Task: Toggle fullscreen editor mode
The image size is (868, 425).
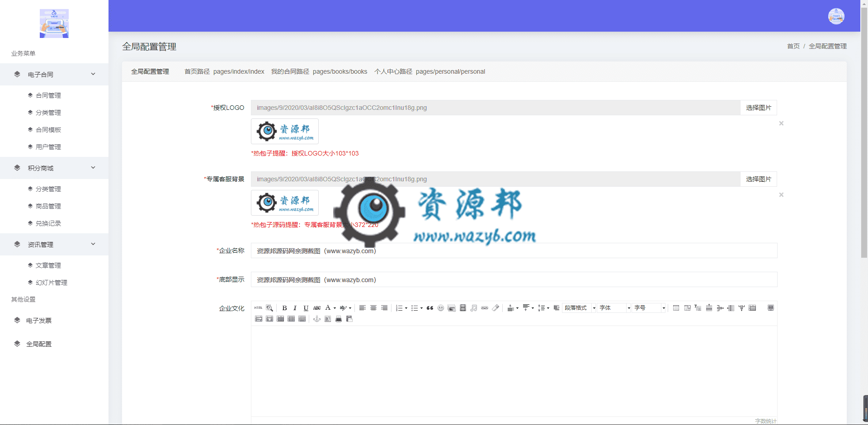Action: click(x=771, y=308)
